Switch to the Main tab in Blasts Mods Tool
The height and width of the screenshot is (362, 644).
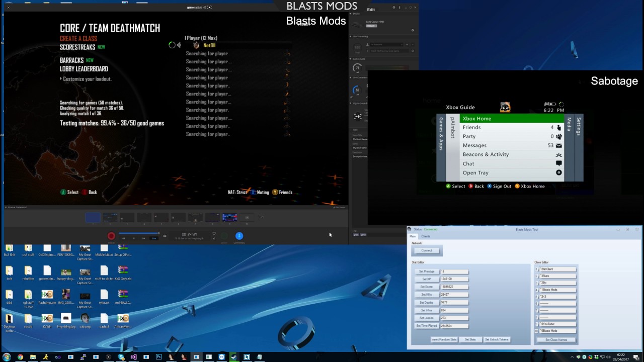tap(413, 236)
